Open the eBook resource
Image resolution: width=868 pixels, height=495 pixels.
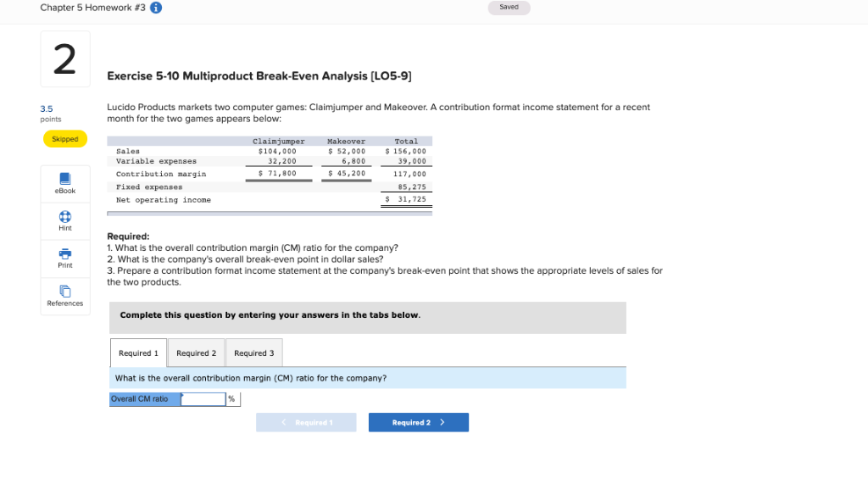pyautogui.click(x=64, y=183)
